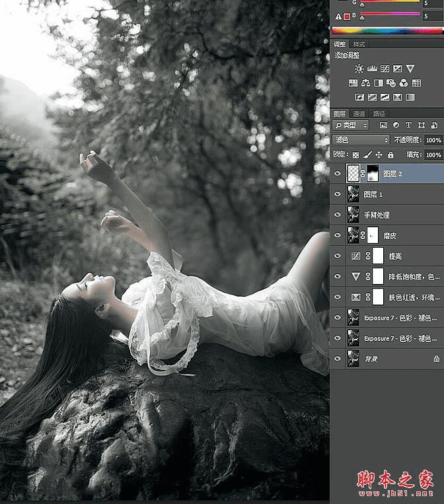Toggle lock transparent pixels

[x=355, y=155]
